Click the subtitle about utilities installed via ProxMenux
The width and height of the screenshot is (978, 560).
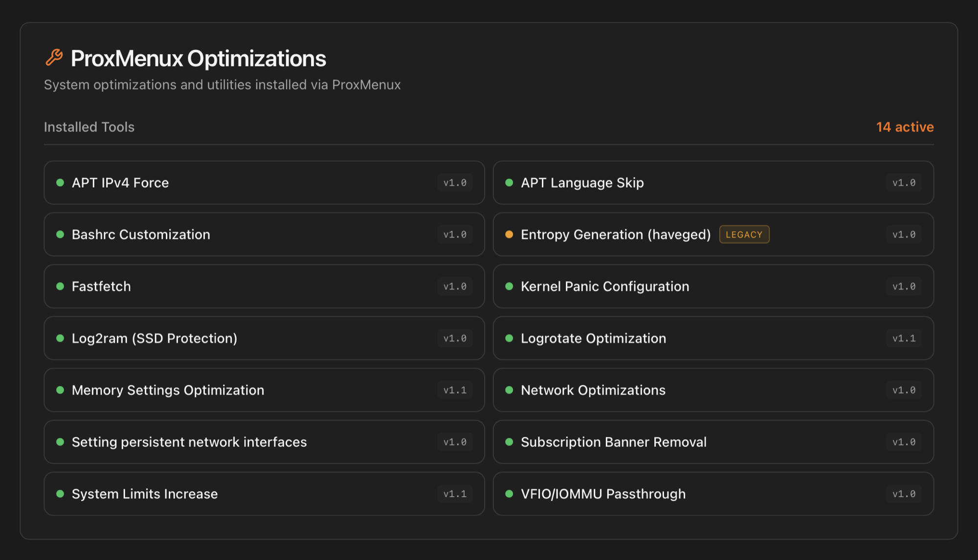222,85
